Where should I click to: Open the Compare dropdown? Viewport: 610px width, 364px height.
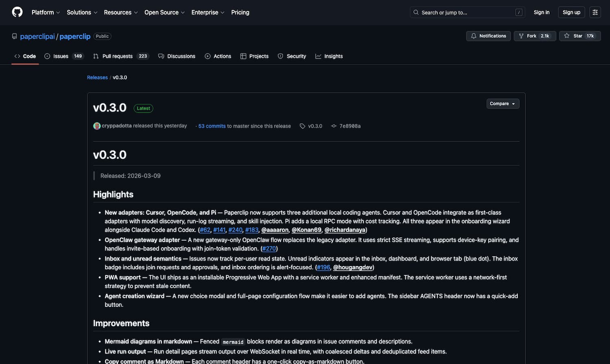click(x=503, y=104)
